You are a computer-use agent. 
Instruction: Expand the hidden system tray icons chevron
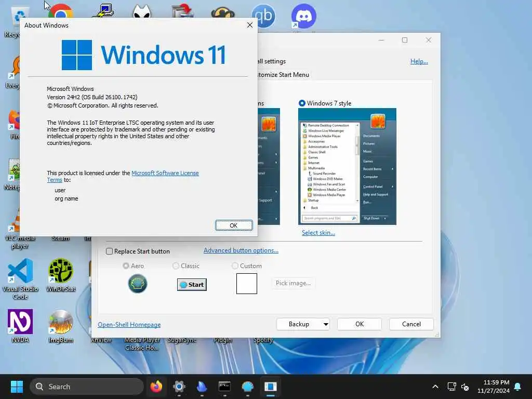(435, 387)
